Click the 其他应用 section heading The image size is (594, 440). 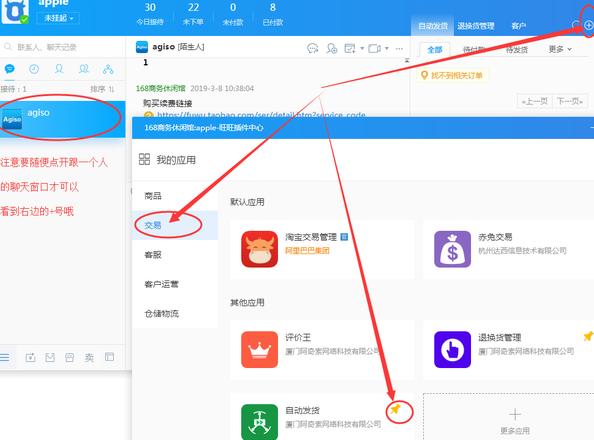(x=247, y=302)
